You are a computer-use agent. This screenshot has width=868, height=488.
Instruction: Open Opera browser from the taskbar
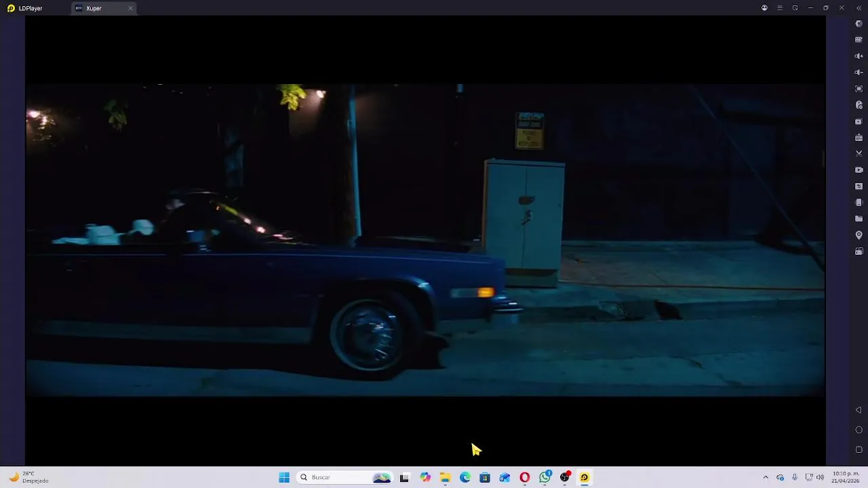[x=525, y=477]
